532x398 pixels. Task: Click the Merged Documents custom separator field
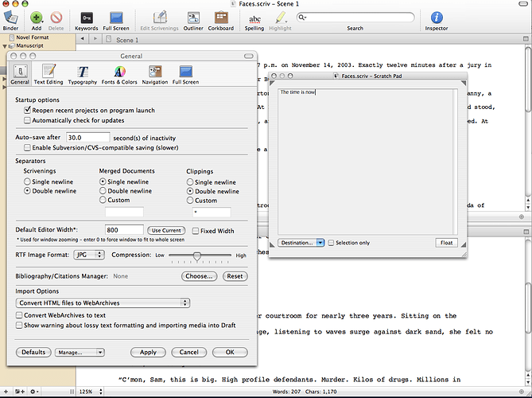tap(124, 213)
